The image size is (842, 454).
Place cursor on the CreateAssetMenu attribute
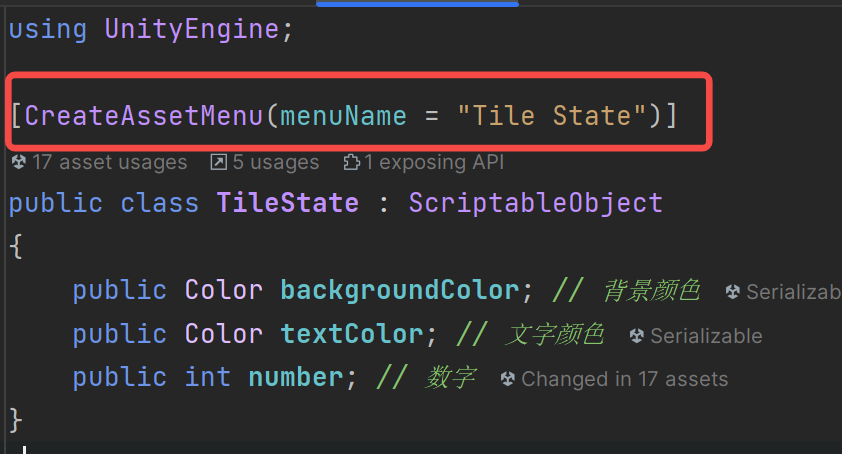tap(145, 115)
